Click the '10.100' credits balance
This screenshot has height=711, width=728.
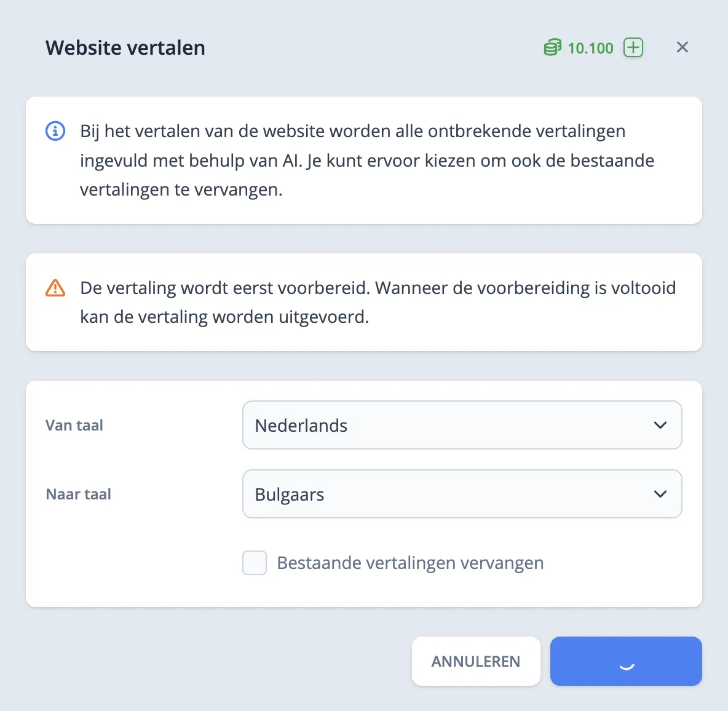590,47
